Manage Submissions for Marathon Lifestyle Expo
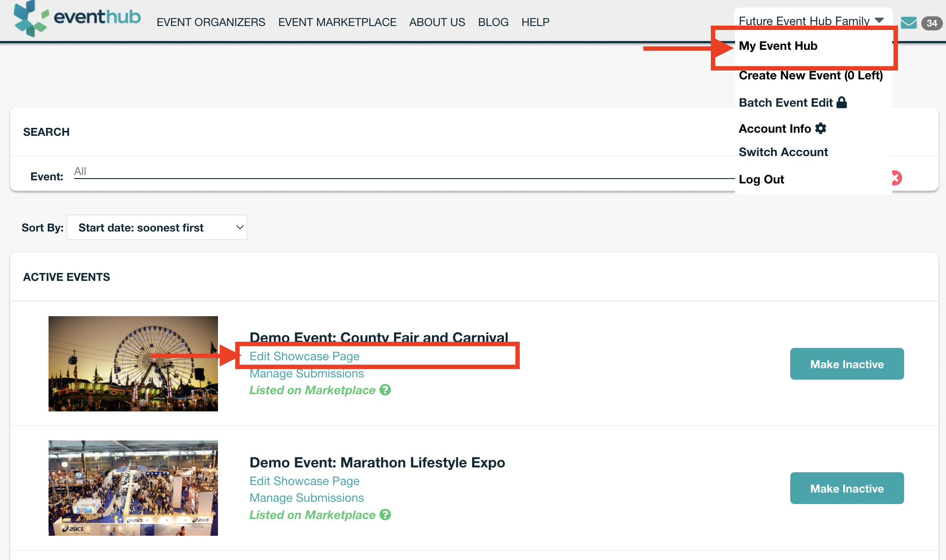The width and height of the screenshot is (946, 560). 307,498
